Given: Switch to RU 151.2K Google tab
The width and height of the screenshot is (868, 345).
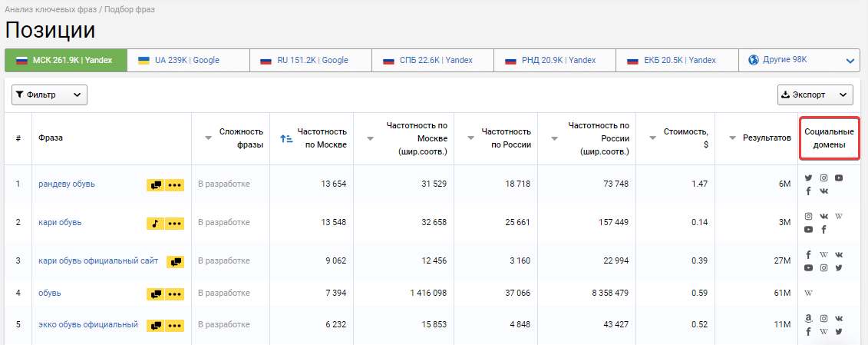Looking at the screenshot, I should click(311, 61).
